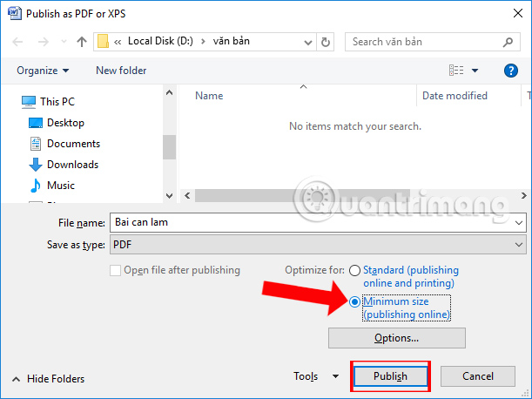Close the Publish as PDF dialog
532x399 pixels.
coord(518,13)
